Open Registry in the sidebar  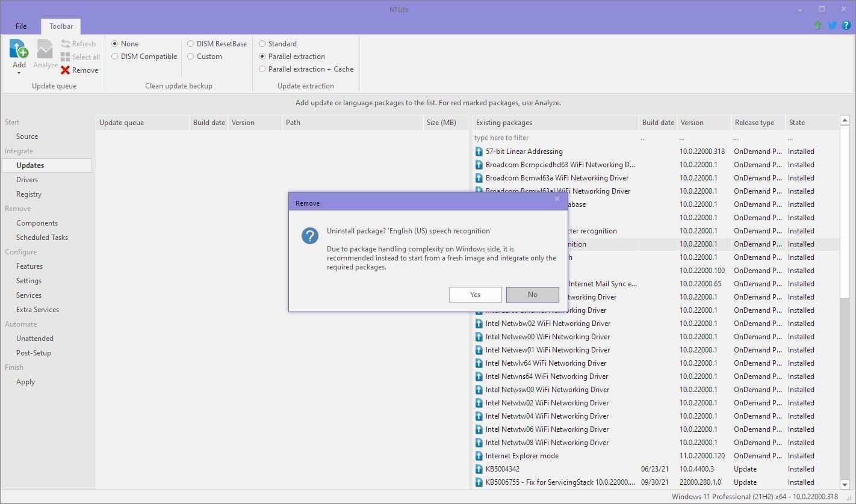29,194
